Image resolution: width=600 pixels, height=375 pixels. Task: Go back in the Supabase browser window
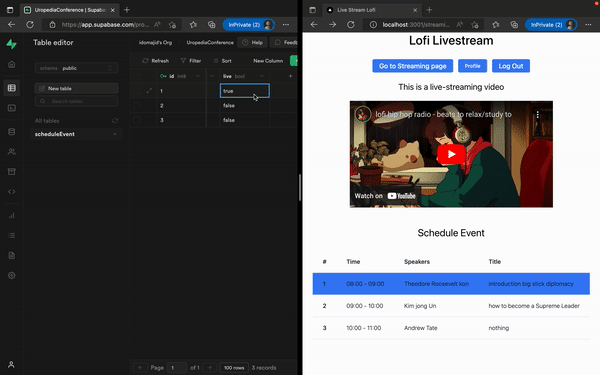point(11,25)
